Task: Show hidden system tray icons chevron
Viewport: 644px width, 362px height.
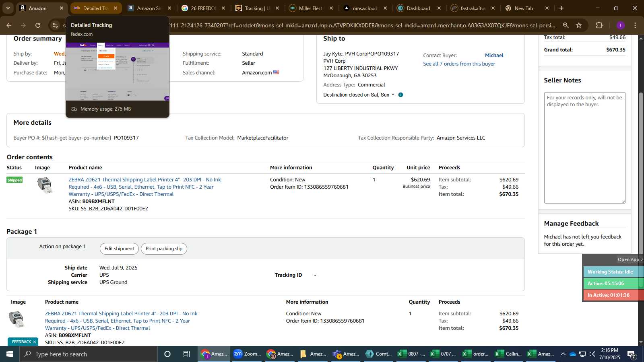Action: 563,354
